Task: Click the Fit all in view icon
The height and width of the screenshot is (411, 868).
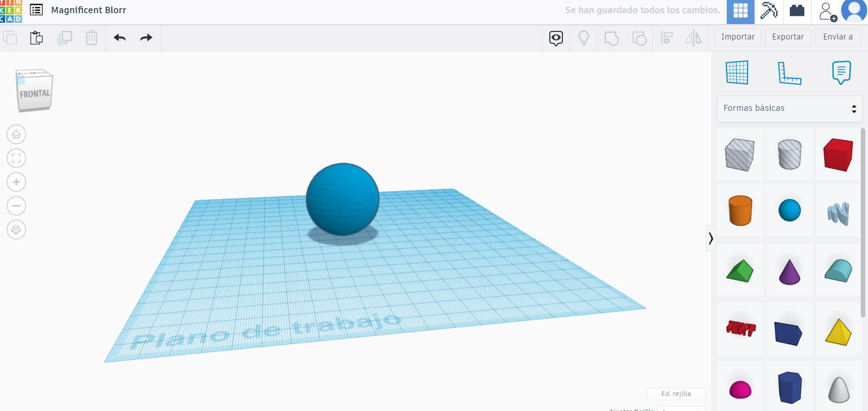Action: tap(16, 158)
